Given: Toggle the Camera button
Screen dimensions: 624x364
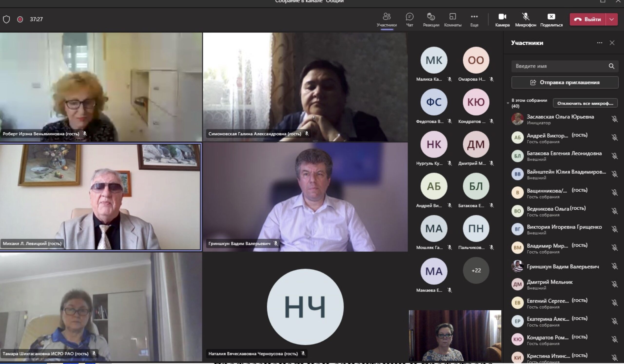Looking at the screenshot, I should click(502, 17).
